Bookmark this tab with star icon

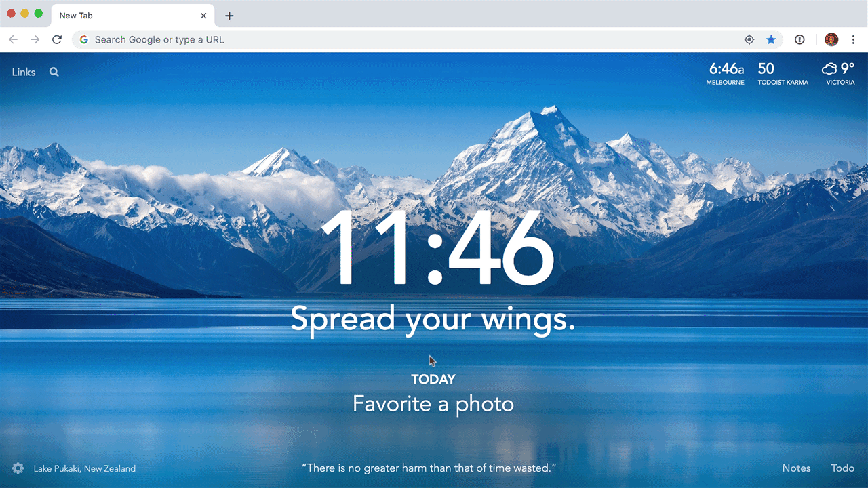pos(771,39)
